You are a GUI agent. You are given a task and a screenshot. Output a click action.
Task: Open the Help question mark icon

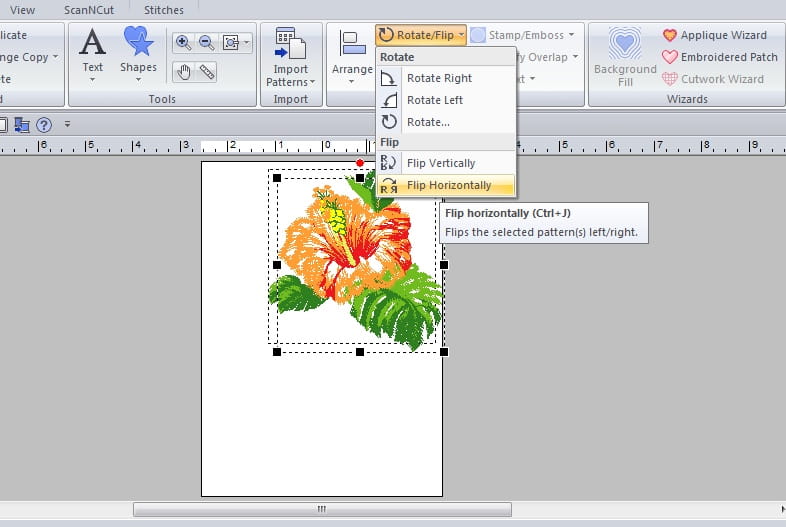[x=44, y=125]
